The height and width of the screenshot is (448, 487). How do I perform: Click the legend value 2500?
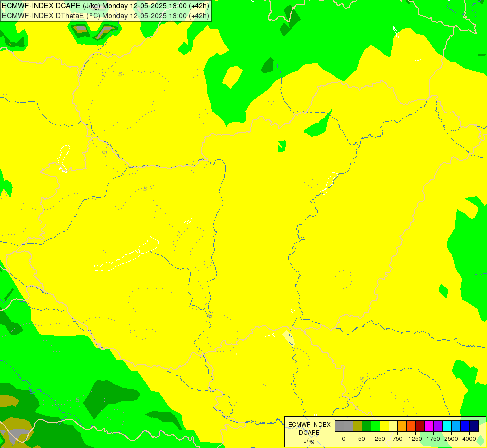pyautogui.click(x=451, y=439)
